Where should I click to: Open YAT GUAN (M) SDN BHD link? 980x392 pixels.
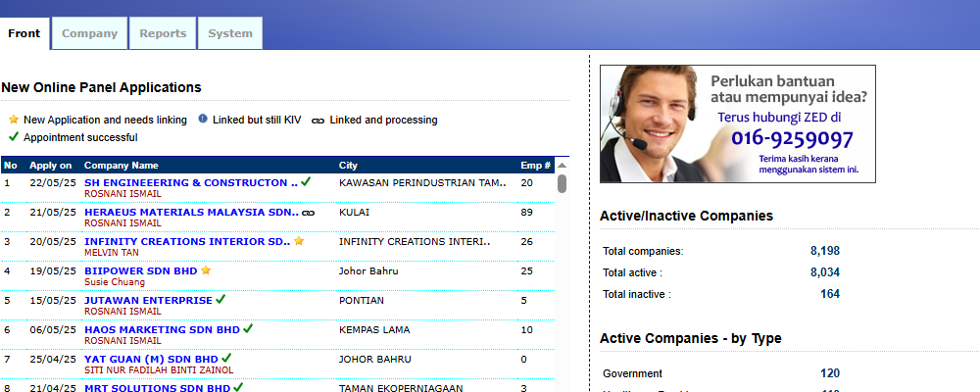[x=150, y=359]
